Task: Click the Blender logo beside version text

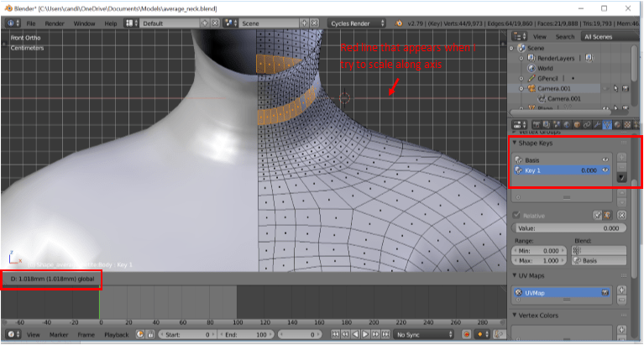Action: click(x=398, y=24)
